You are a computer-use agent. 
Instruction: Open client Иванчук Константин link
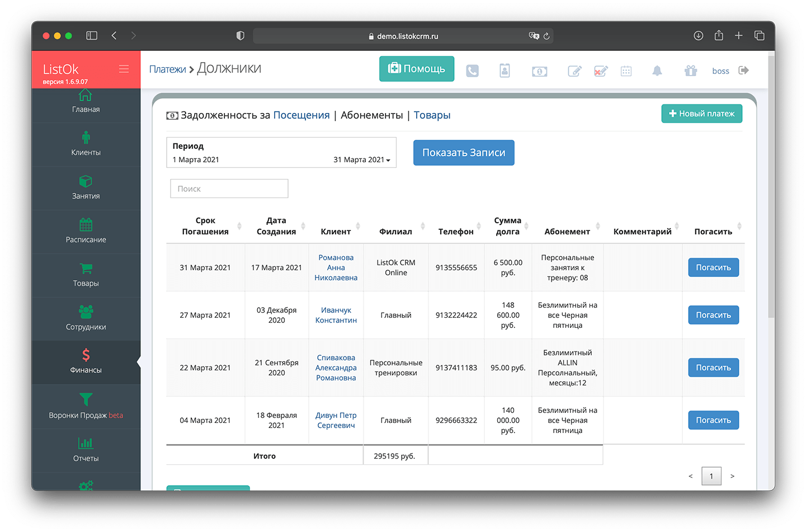336,315
